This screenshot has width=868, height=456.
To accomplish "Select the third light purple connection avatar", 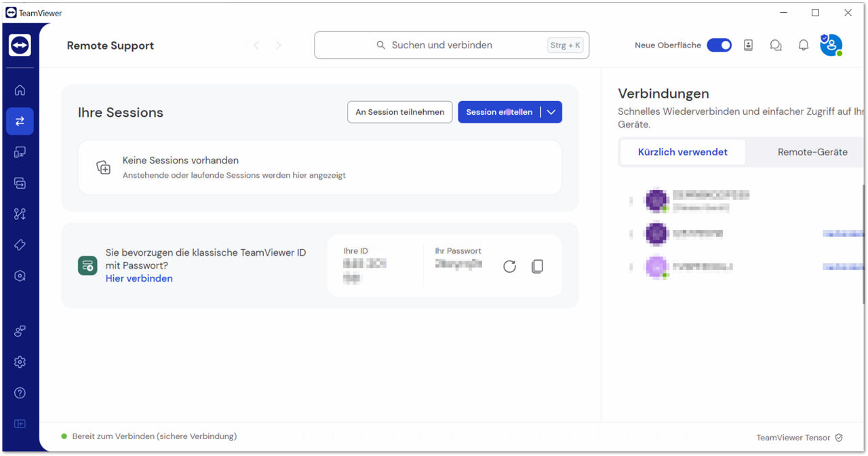I will [656, 267].
